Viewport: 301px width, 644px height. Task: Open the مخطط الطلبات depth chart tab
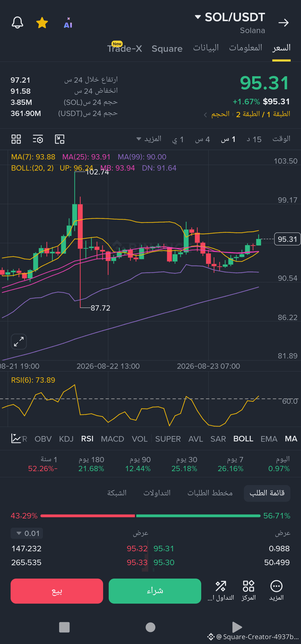[210, 493]
